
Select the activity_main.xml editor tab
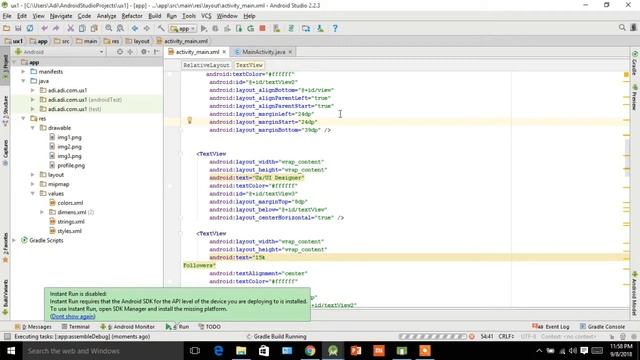(197, 52)
